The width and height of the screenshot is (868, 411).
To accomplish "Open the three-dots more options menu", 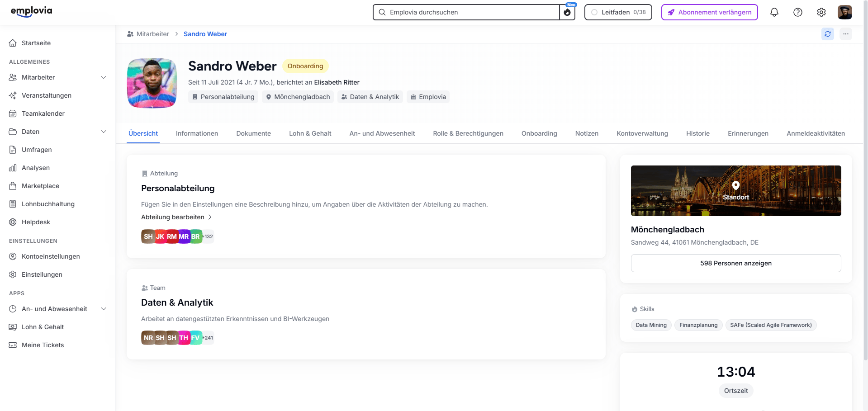I will (x=846, y=34).
